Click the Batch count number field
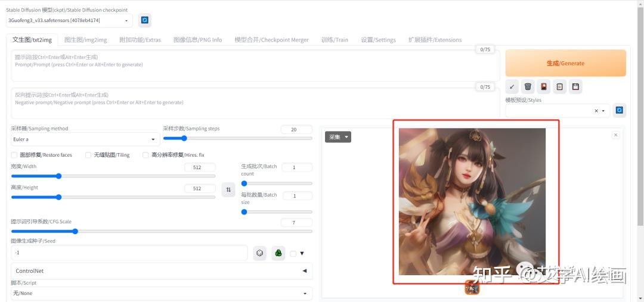644x302 pixels. 297,167
